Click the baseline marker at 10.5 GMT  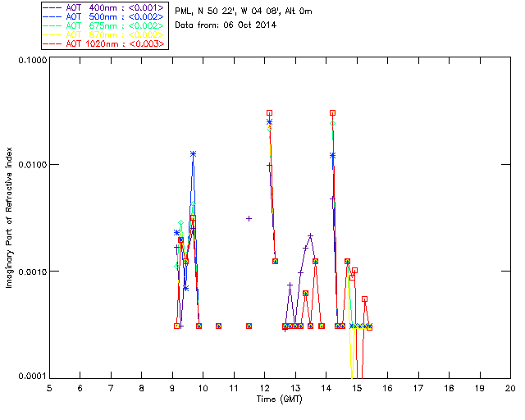218,326
